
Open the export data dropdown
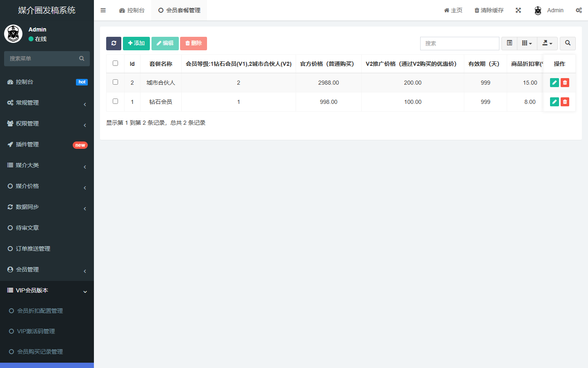(547, 43)
